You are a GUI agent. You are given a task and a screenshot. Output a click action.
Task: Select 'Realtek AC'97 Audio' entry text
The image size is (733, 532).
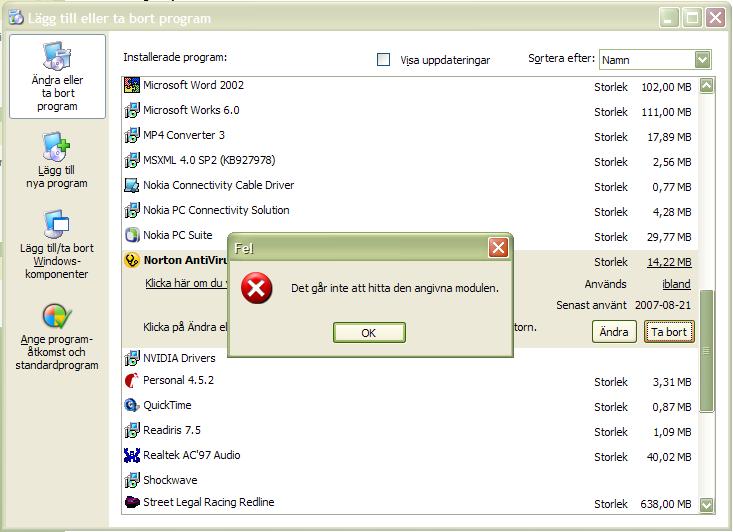point(192,455)
